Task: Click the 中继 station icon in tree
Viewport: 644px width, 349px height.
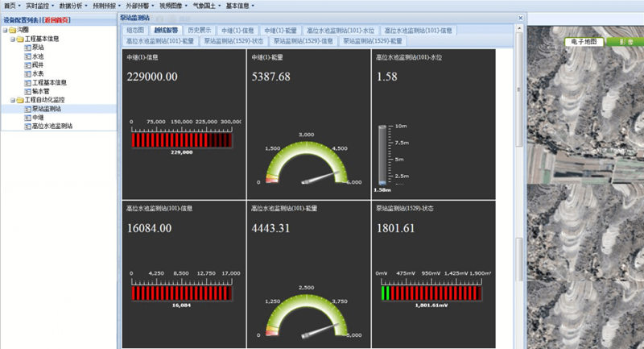Action: (x=28, y=117)
